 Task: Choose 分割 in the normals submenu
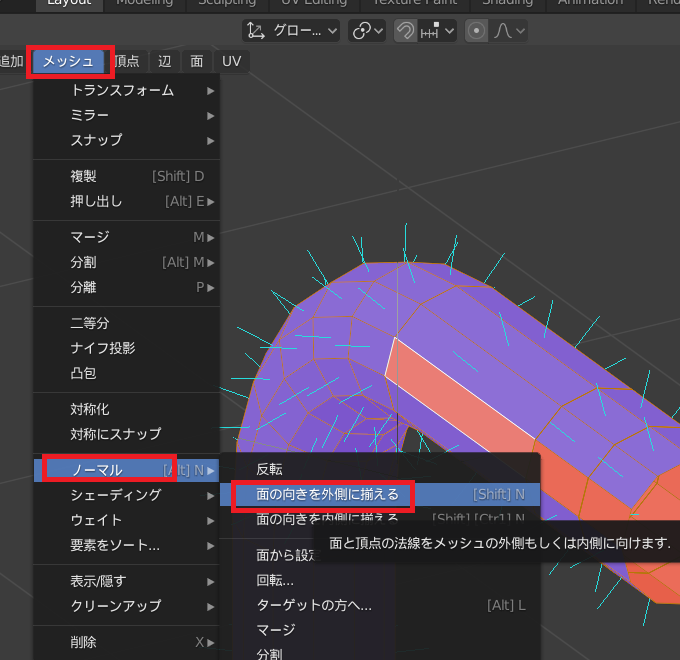point(380,653)
